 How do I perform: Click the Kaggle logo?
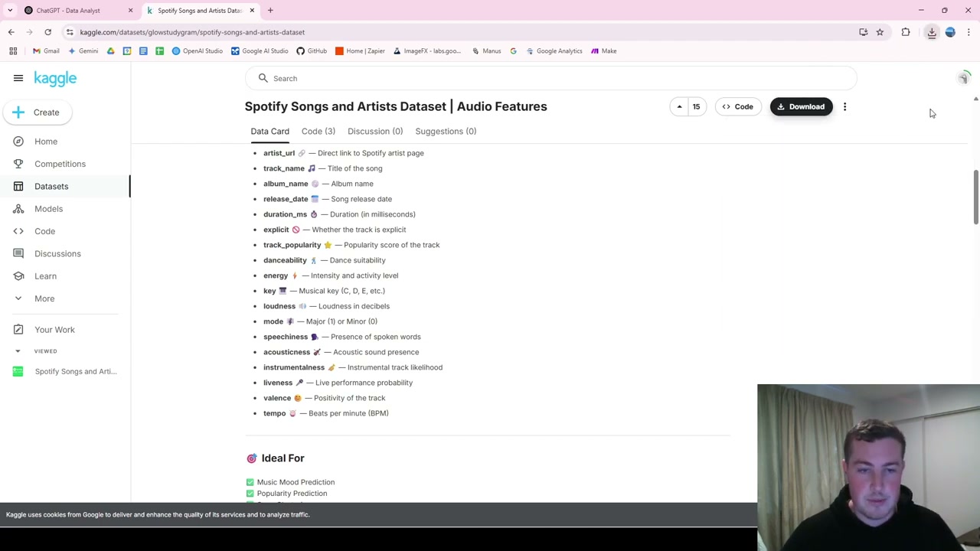click(55, 78)
